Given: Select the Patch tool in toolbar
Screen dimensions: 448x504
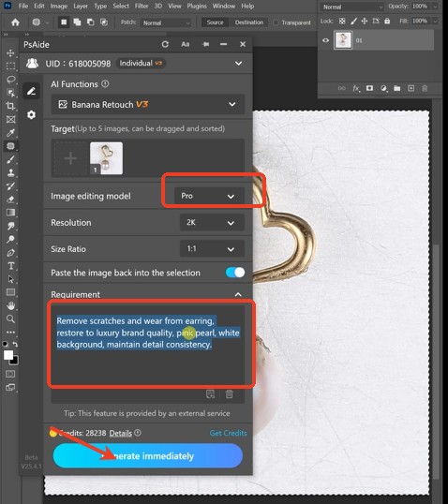Looking at the screenshot, I should 10,146.
